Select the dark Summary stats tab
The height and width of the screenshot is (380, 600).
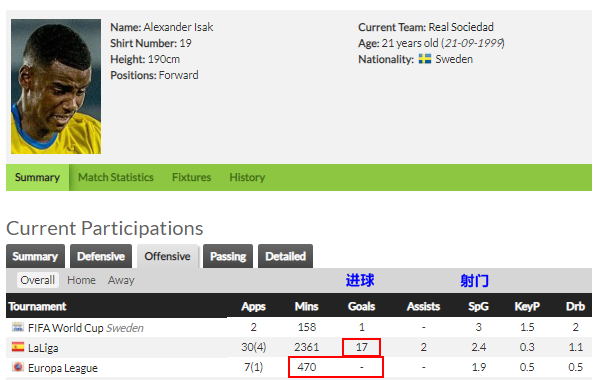35,256
